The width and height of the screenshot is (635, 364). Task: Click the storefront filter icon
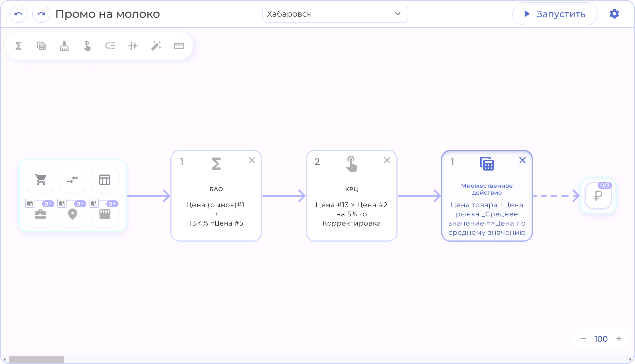click(x=105, y=214)
